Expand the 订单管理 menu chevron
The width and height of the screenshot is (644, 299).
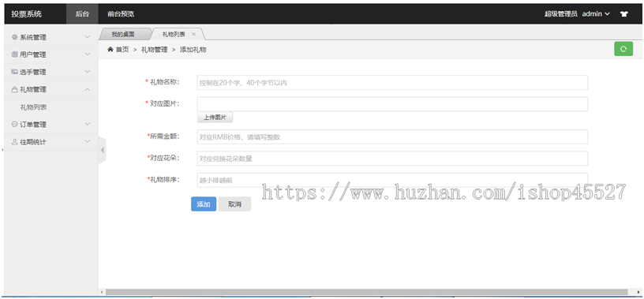click(87, 124)
